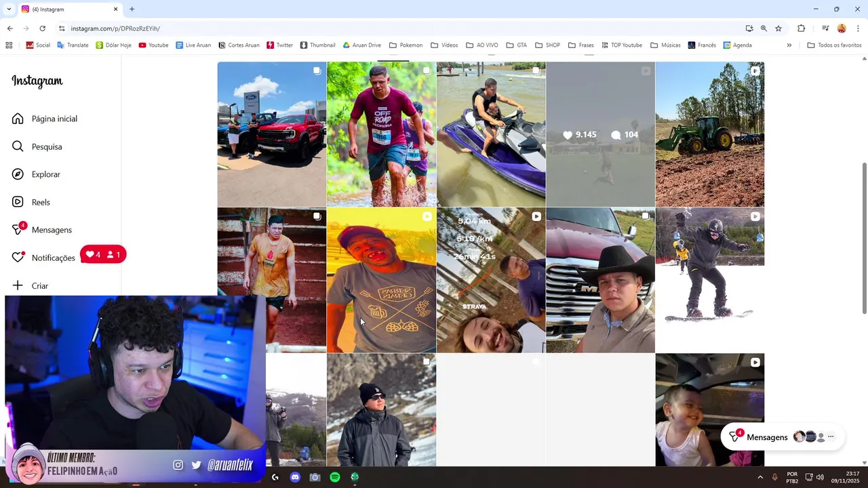Click the red likes and followers notification bubble
This screenshot has width=868, height=488.
[x=103, y=255]
